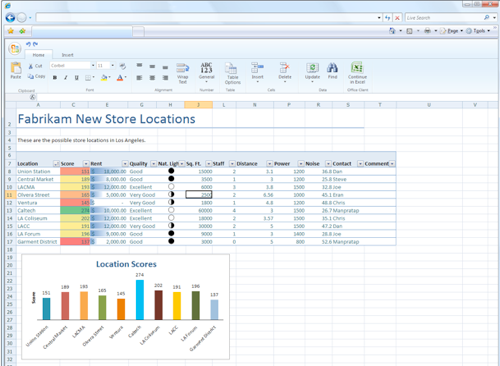Apply the yellow fill color bucket
Screen dimensions: 500x366
click(104, 78)
